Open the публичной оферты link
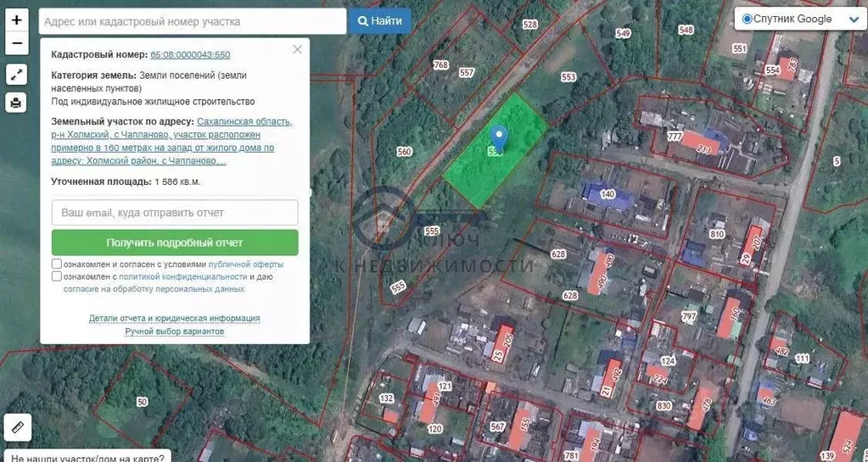This screenshot has height=462, width=868. coord(246,264)
